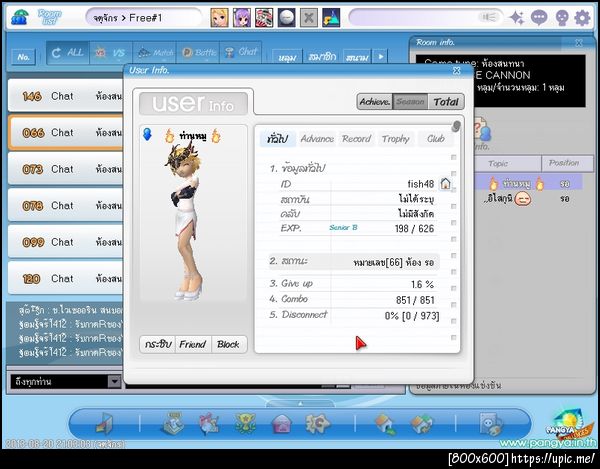Filter rooms by Match mode
Viewport: 600px width, 469px height.
154,53
